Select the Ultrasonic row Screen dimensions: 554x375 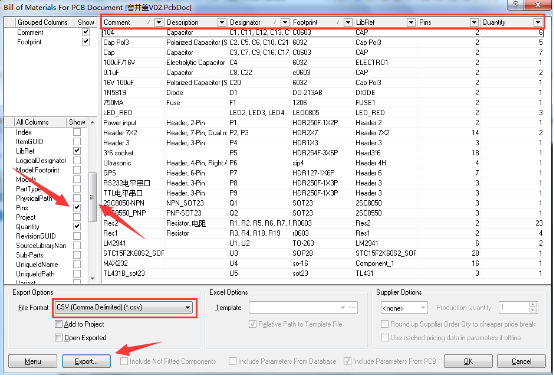pyautogui.click(x=323, y=163)
